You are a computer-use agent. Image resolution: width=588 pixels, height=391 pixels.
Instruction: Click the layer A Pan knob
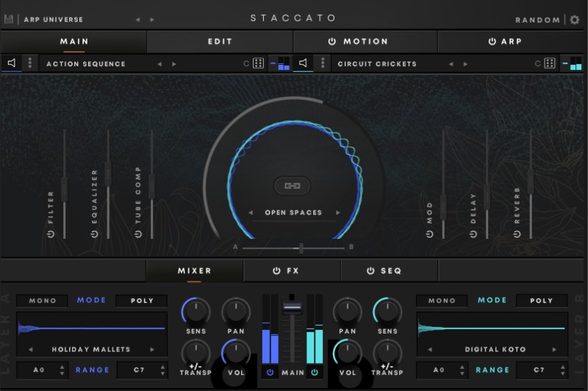pyautogui.click(x=236, y=311)
